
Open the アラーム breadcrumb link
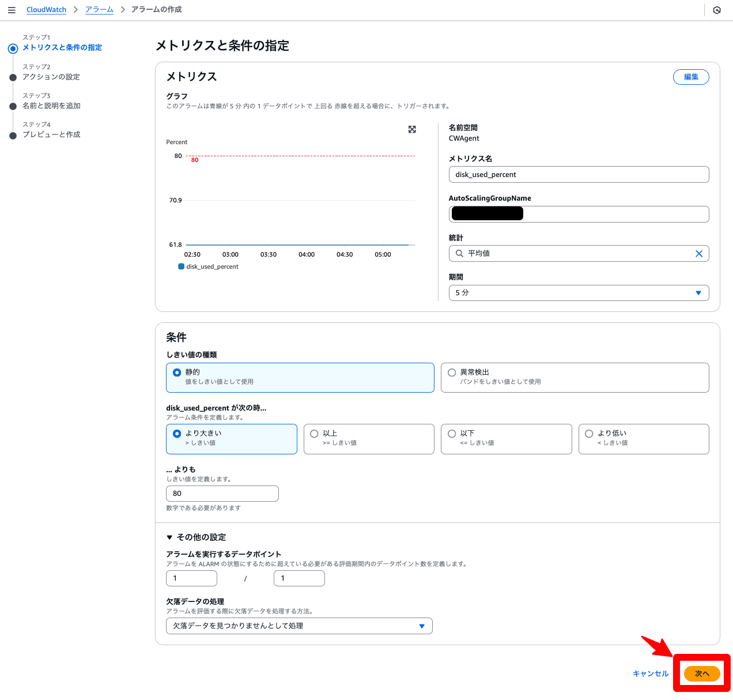pyautogui.click(x=99, y=10)
